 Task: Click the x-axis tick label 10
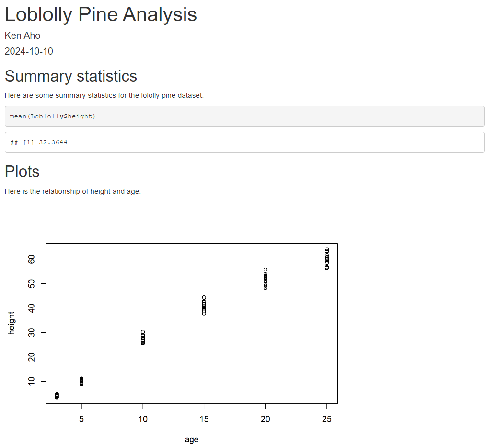[143, 419]
